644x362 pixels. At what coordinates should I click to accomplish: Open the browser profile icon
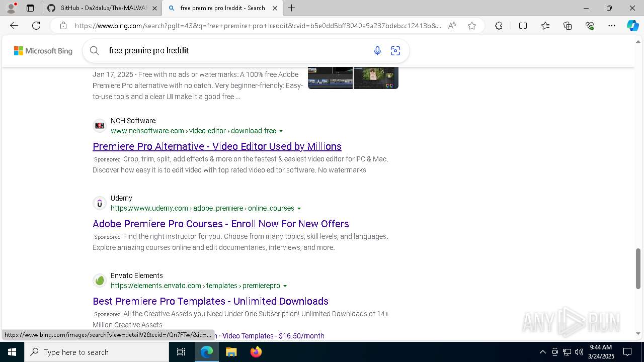pyautogui.click(x=11, y=8)
